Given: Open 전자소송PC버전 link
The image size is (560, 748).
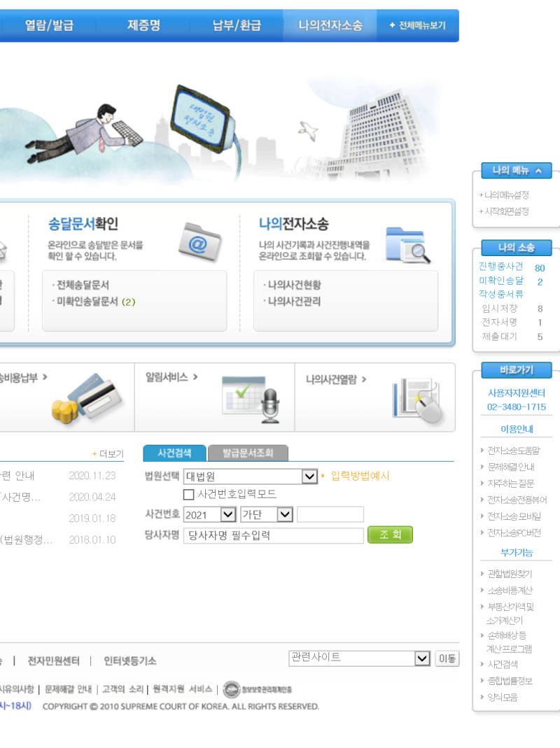Looking at the screenshot, I should point(514,533).
